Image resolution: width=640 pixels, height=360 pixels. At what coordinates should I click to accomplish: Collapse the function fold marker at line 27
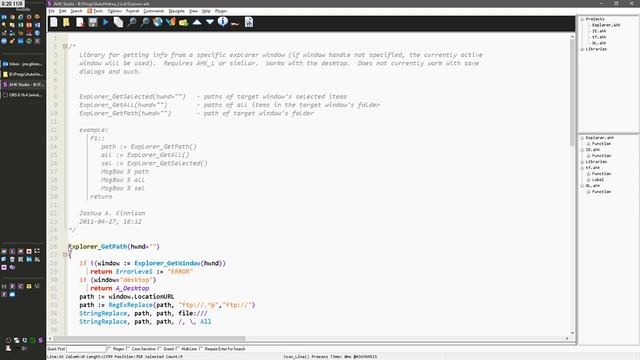pos(65,255)
